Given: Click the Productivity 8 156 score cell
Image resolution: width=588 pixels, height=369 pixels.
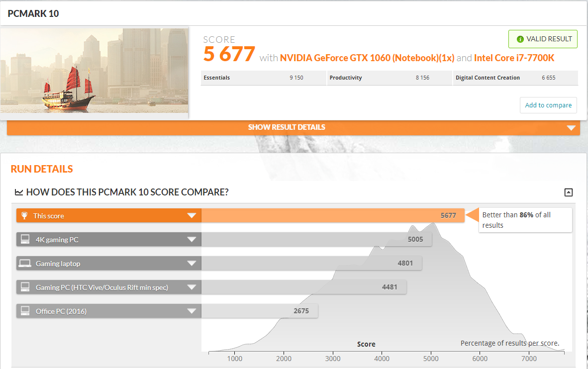Looking at the screenshot, I should point(390,78).
